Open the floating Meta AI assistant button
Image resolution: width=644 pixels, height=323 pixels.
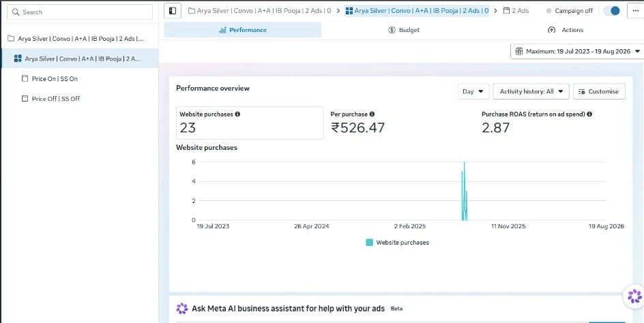tap(634, 296)
